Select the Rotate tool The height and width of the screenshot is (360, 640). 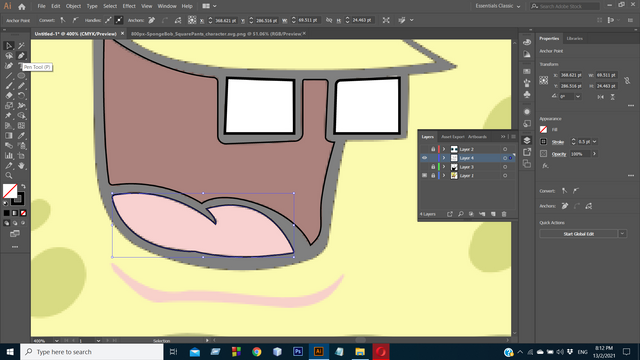tap(21, 96)
